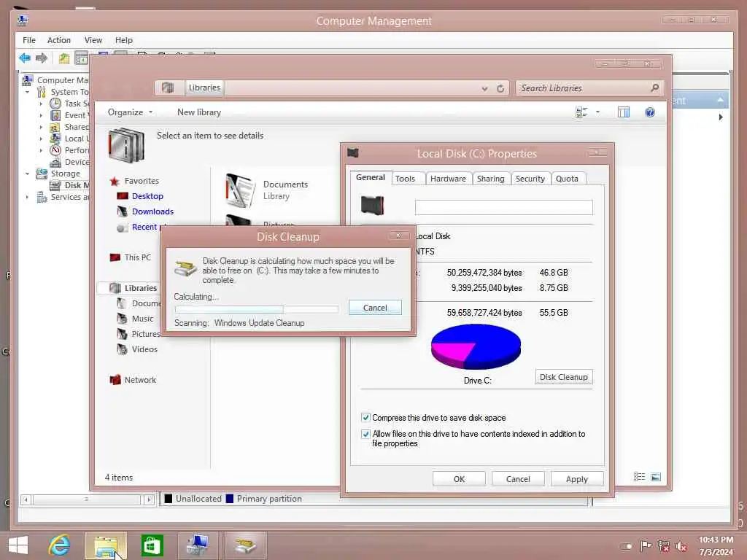
Task: Open the Action menu
Action: pos(59,40)
